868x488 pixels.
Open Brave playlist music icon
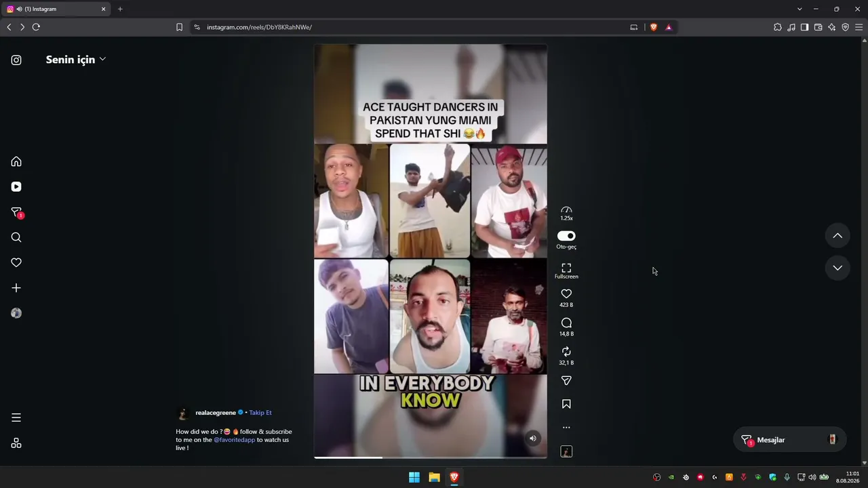coord(791,27)
